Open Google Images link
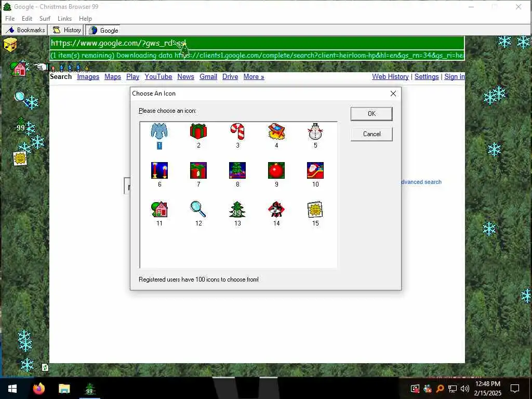The height and width of the screenshot is (399, 532). pyautogui.click(x=88, y=77)
